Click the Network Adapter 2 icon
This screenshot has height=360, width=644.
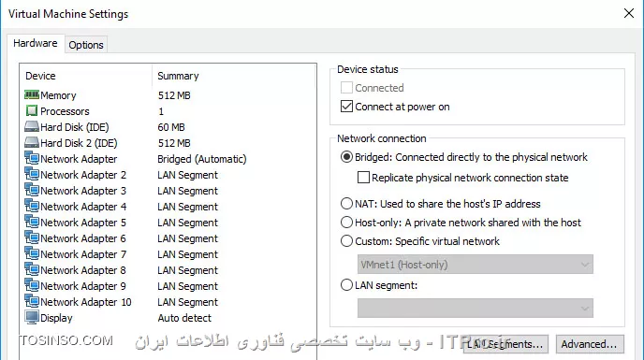click(32, 175)
